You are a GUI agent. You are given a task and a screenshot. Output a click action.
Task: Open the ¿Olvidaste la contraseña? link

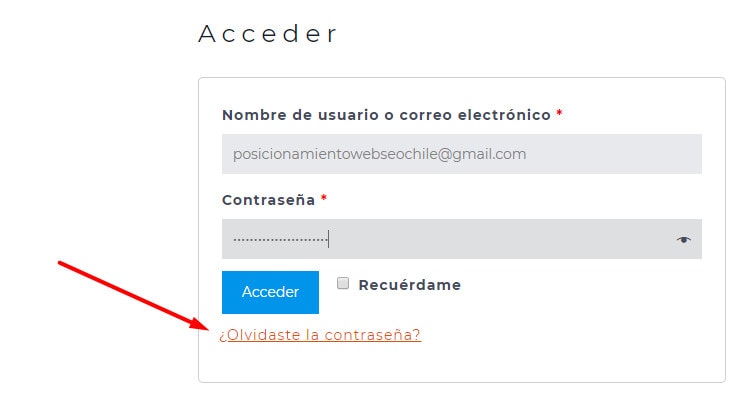point(320,335)
